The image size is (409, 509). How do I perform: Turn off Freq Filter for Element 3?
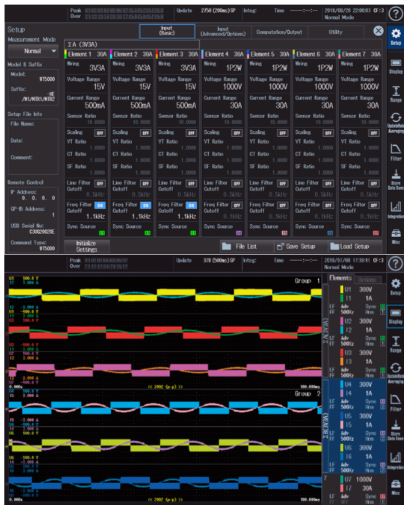pos(191,205)
